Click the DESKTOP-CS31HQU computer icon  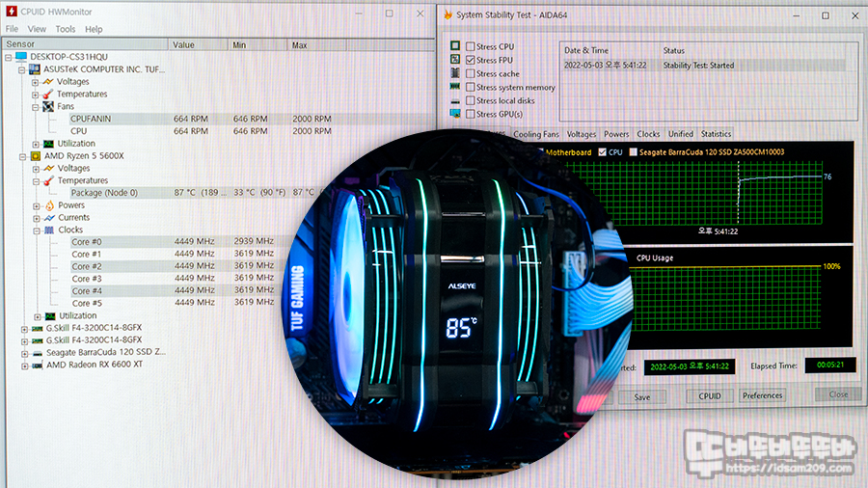[x=21, y=57]
